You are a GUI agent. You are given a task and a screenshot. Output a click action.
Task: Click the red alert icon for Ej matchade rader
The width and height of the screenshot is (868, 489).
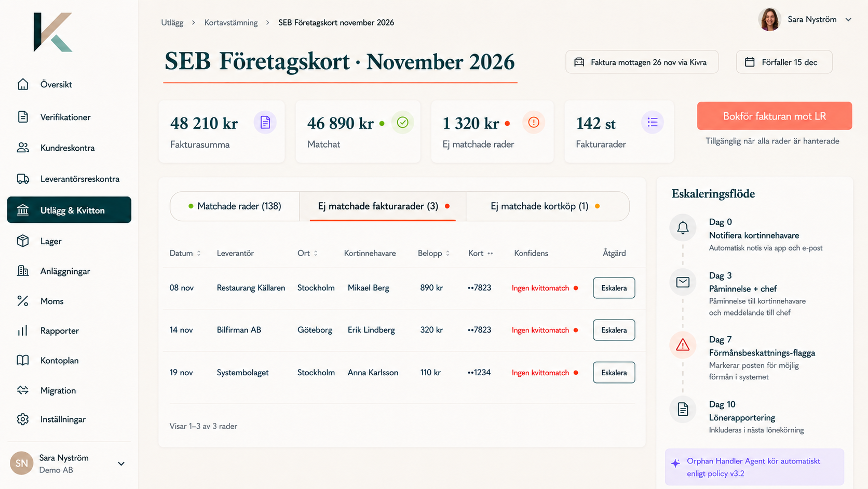534,123
